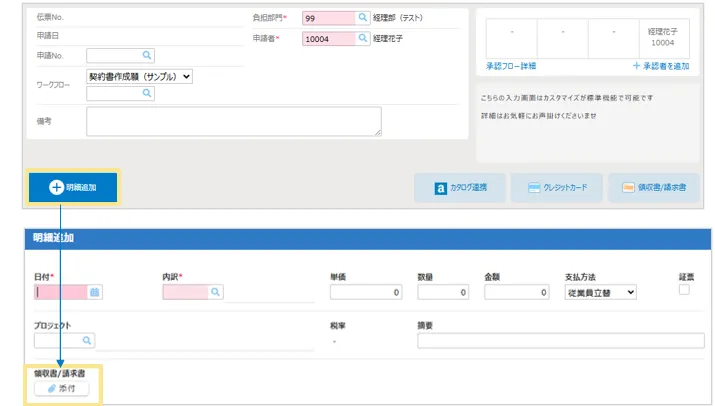The width and height of the screenshot is (715, 406).
Task: Click into the 備考 text area
Action: tap(233, 121)
